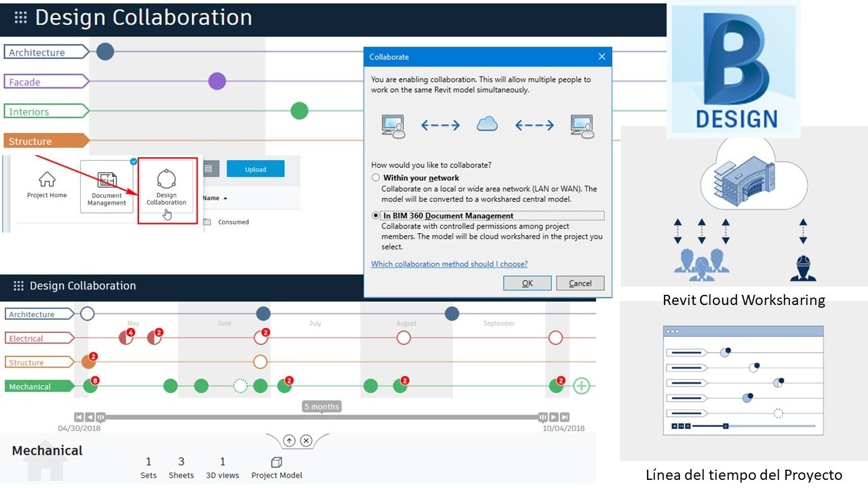The height and width of the screenshot is (488, 868).
Task: Open the orange Structure package with badge 2
Action: coord(89,361)
